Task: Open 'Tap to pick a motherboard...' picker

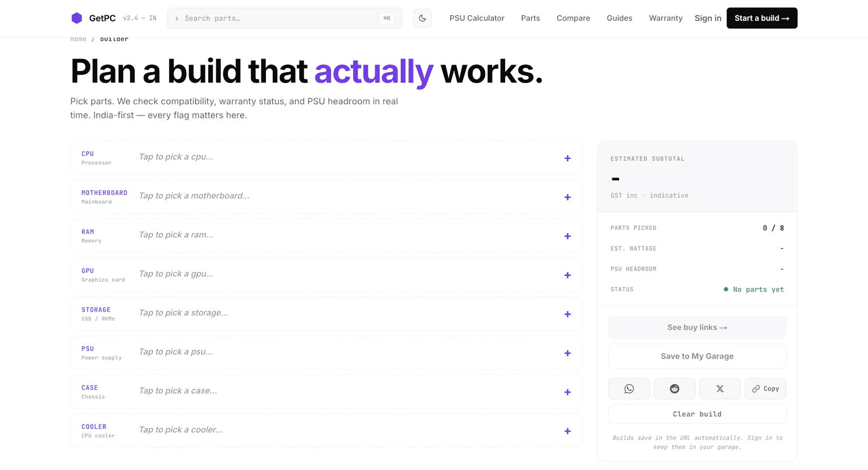Action: tap(194, 196)
